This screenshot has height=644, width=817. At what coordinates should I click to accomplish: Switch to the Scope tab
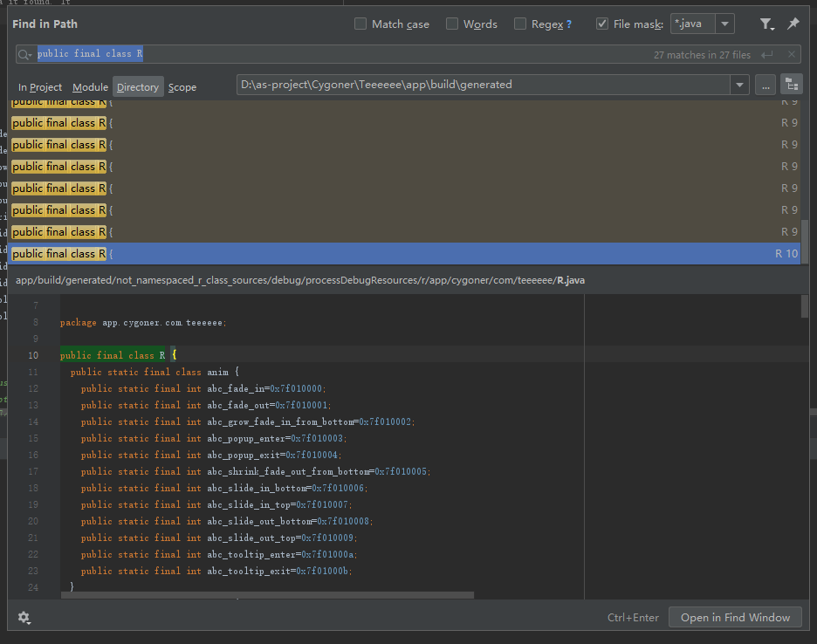click(x=182, y=86)
